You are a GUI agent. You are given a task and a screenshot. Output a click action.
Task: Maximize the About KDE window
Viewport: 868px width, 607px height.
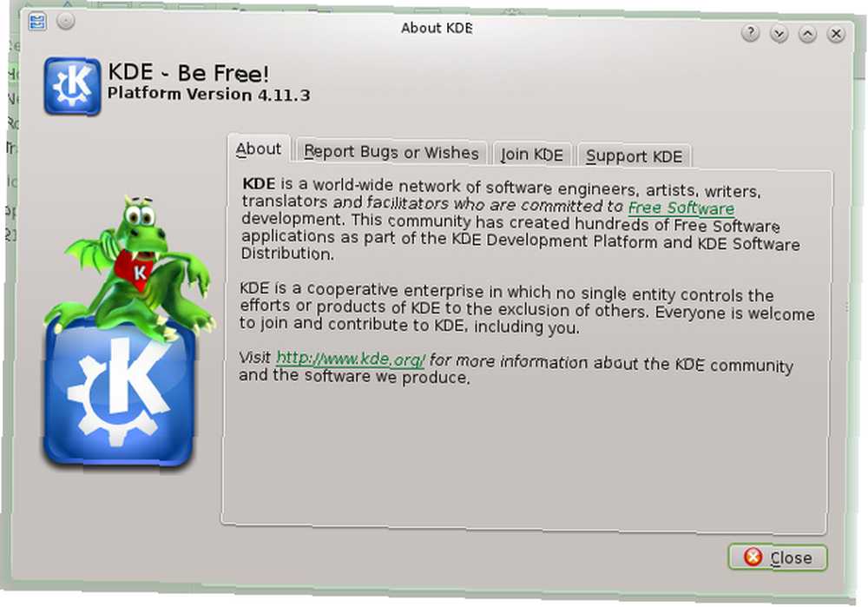coord(807,35)
